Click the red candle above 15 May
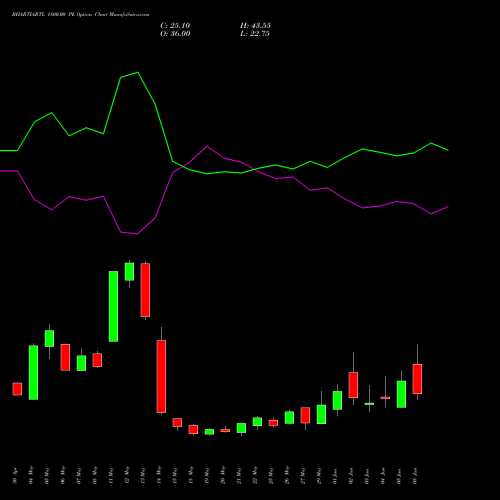 pyautogui.click(x=177, y=422)
